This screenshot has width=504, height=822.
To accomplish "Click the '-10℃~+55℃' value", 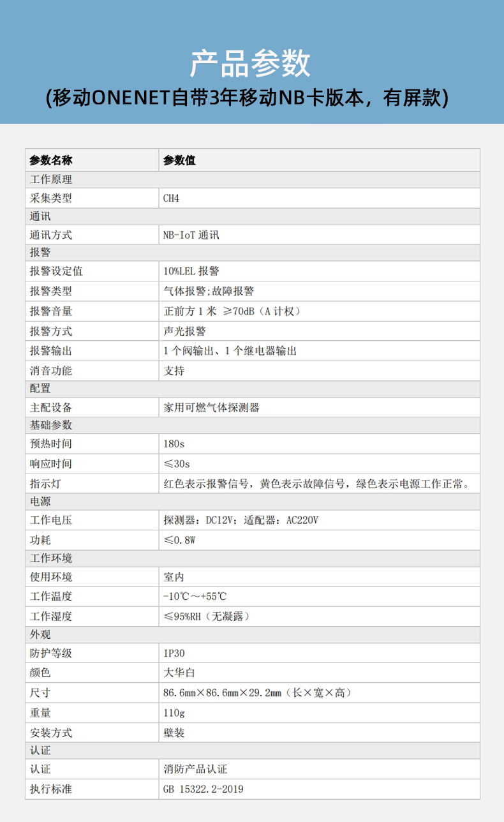I will click(x=195, y=597).
